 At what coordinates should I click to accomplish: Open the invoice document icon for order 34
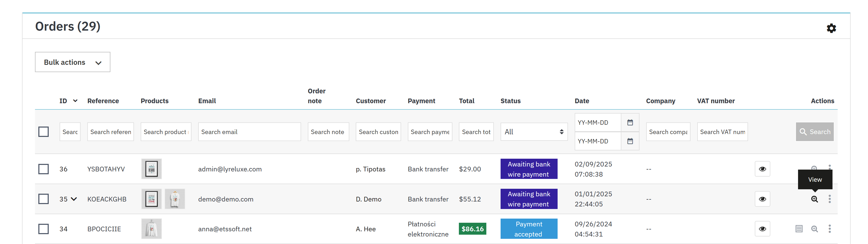(799, 229)
